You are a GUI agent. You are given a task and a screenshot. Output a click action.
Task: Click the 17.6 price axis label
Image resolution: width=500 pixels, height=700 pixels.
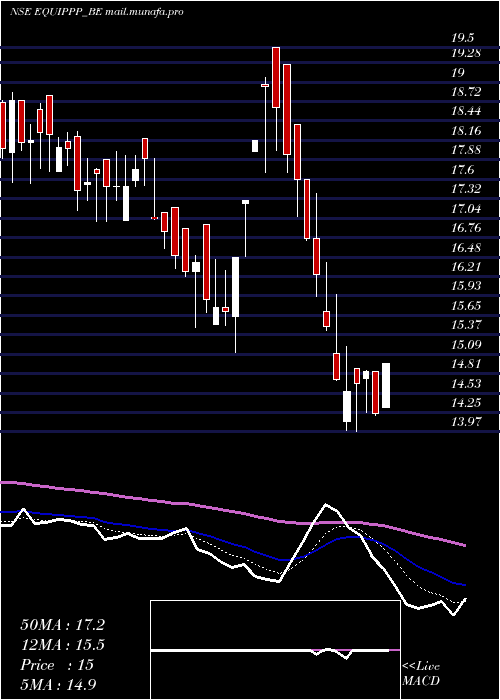point(462,169)
